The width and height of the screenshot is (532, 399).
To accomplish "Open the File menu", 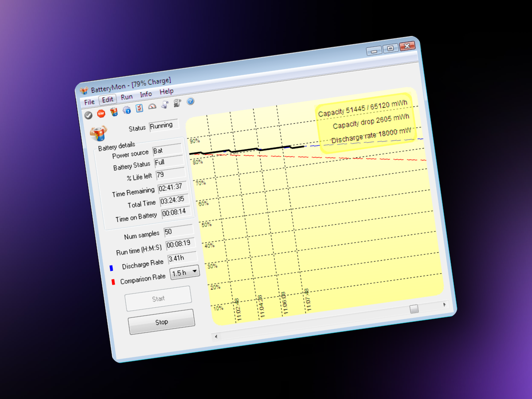I will (89, 102).
